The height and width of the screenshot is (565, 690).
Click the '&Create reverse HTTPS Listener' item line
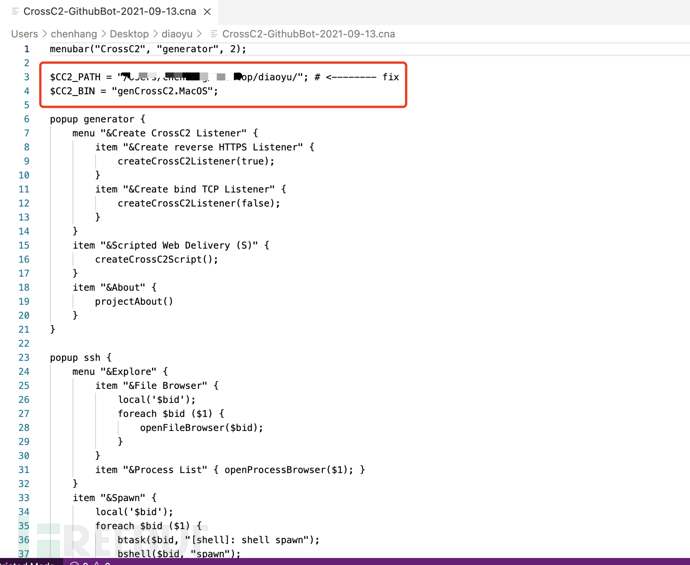coord(205,147)
